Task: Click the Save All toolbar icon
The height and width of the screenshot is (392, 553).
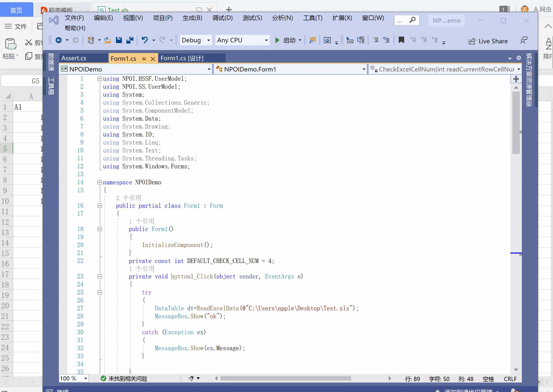Action: [x=130, y=40]
